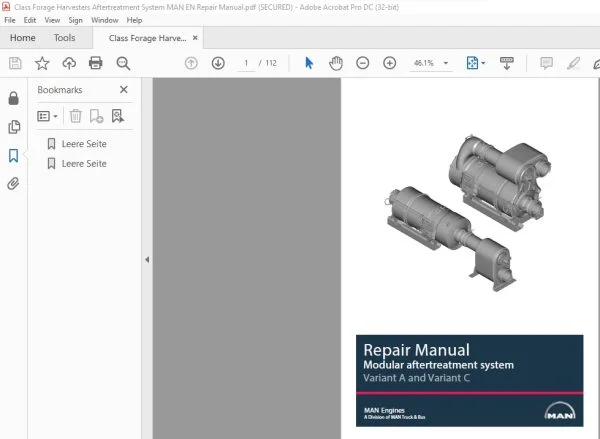Switch to the Tools tab
Viewport: 600px width, 439px height.
click(64, 38)
